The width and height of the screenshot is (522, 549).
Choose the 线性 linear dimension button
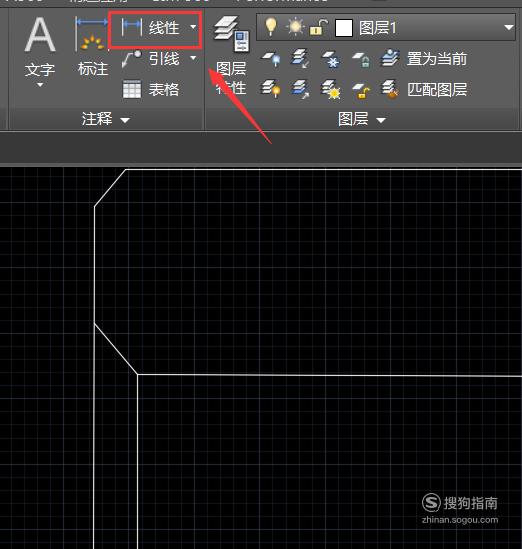click(x=151, y=28)
